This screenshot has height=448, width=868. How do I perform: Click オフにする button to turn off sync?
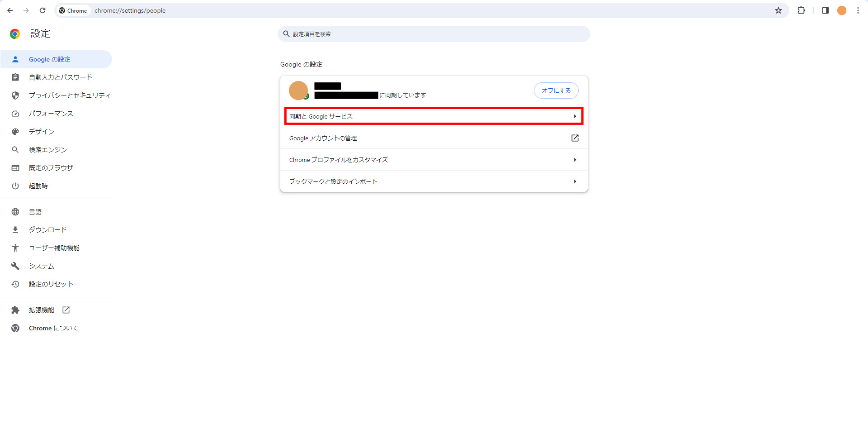click(x=556, y=91)
